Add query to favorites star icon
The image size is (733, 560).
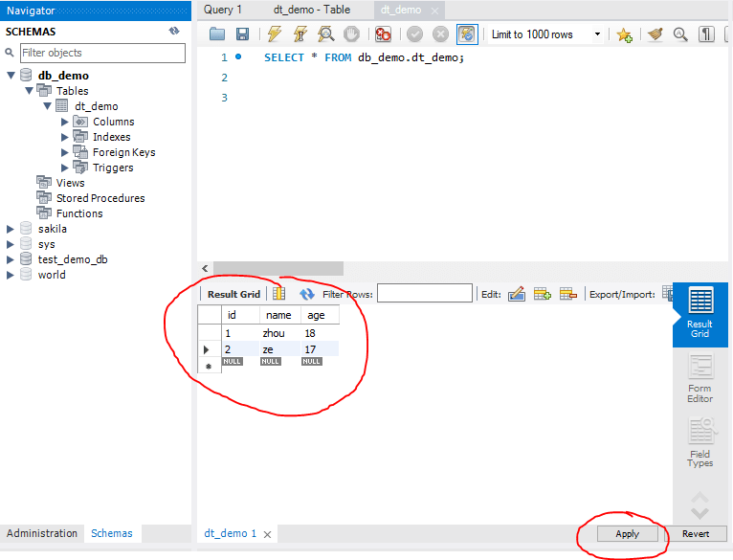[x=624, y=34]
